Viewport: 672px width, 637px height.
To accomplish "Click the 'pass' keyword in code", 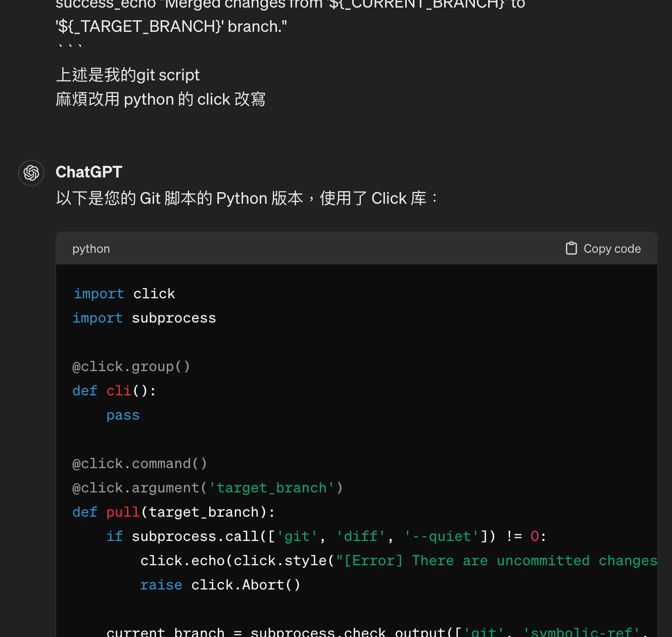I will point(123,415).
